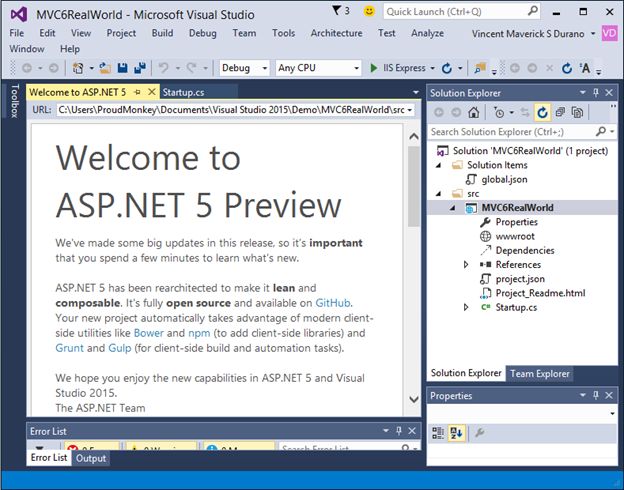
Task: Toggle auto-hide pin on Error List panel
Action: (x=398, y=431)
